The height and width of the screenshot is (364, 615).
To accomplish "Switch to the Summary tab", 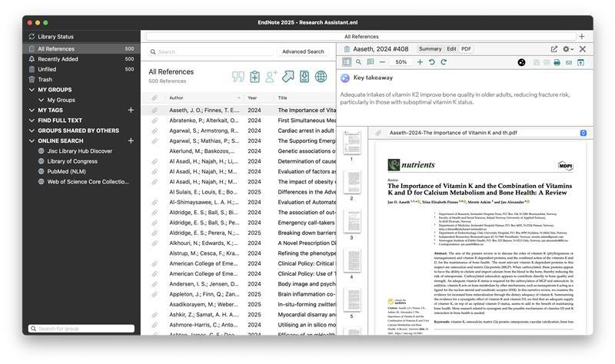I will [430, 49].
